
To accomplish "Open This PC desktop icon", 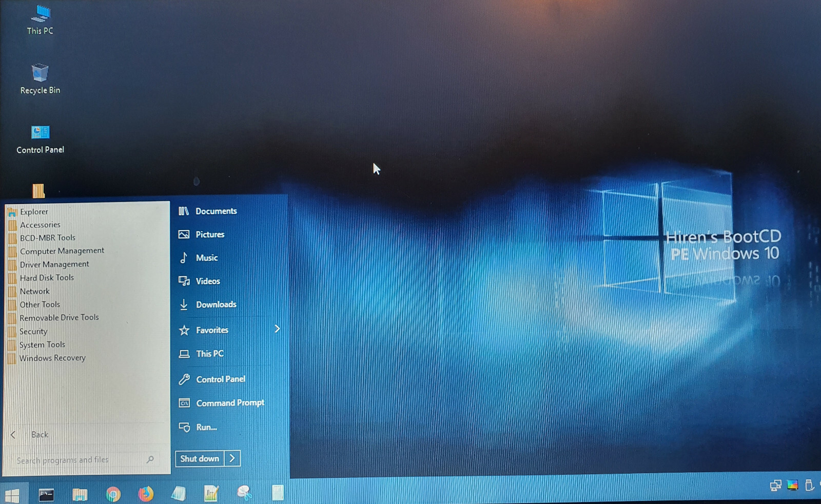I will coord(40,20).
